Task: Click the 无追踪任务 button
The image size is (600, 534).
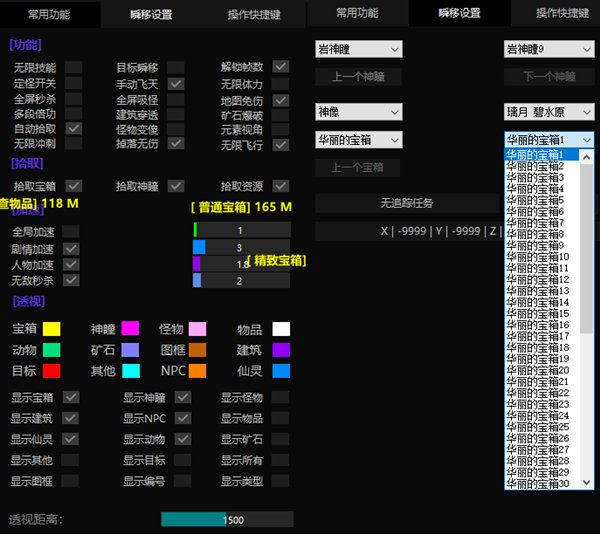Action: (407, 203)
